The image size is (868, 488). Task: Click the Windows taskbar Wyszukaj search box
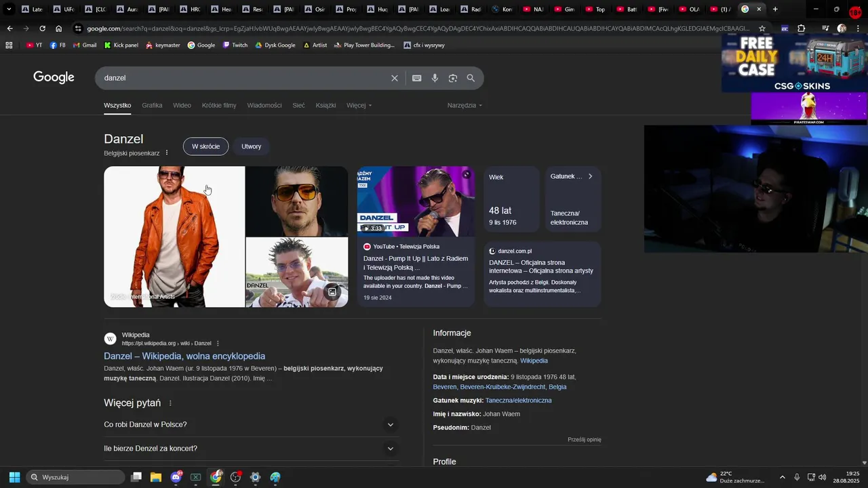76,477
